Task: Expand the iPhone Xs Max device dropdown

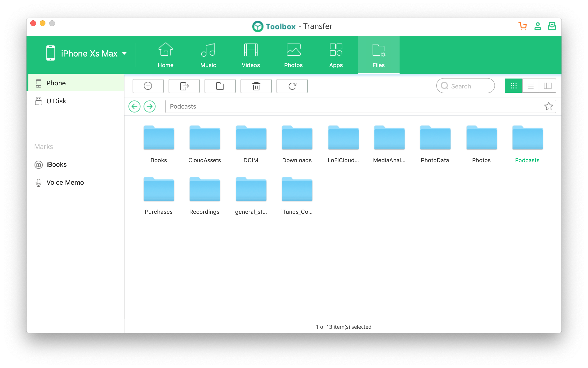Action: [124, 53]
